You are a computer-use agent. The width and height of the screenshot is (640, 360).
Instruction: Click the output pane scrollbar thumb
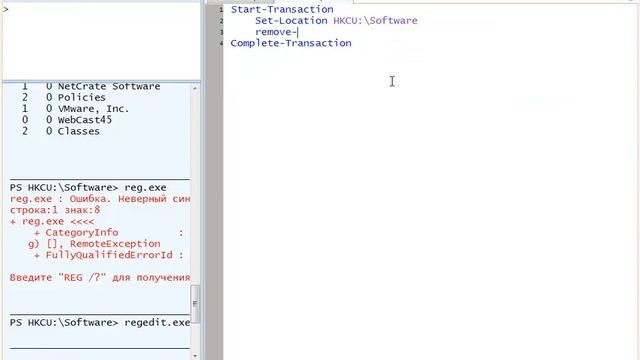195,304
